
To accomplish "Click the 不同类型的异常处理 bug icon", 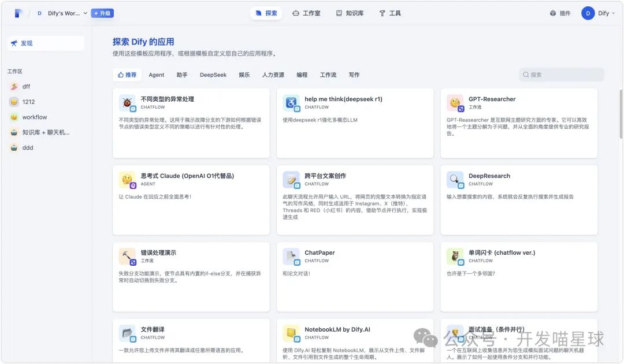I will 127,103.
